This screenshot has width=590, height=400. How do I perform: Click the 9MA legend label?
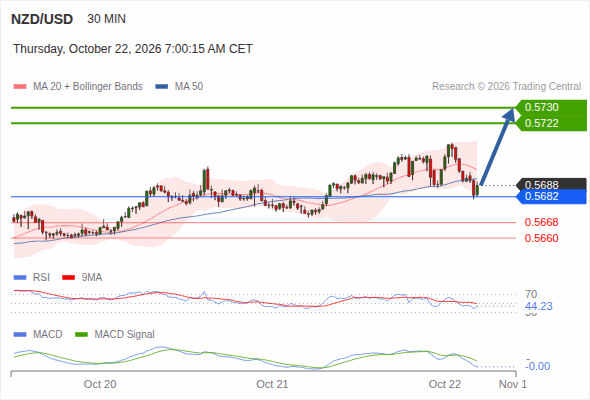(92, 278)
